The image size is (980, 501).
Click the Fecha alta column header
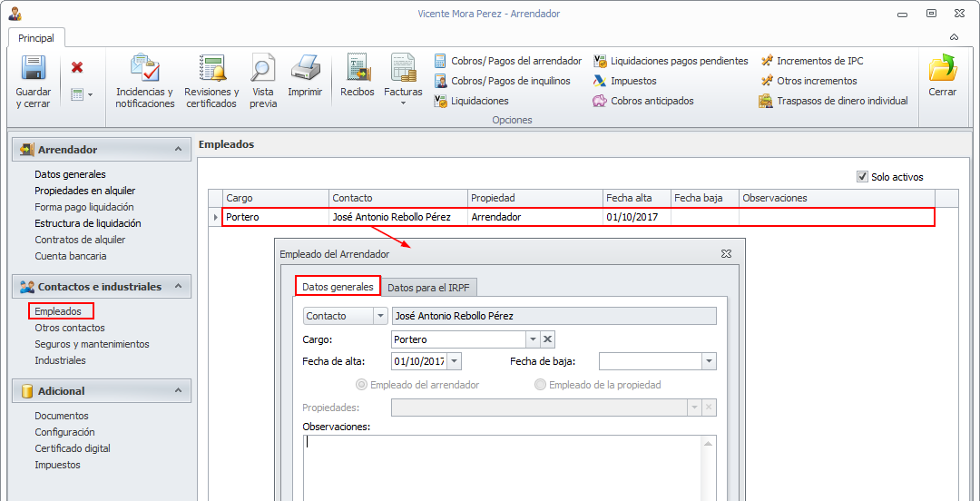coord(637,198)
